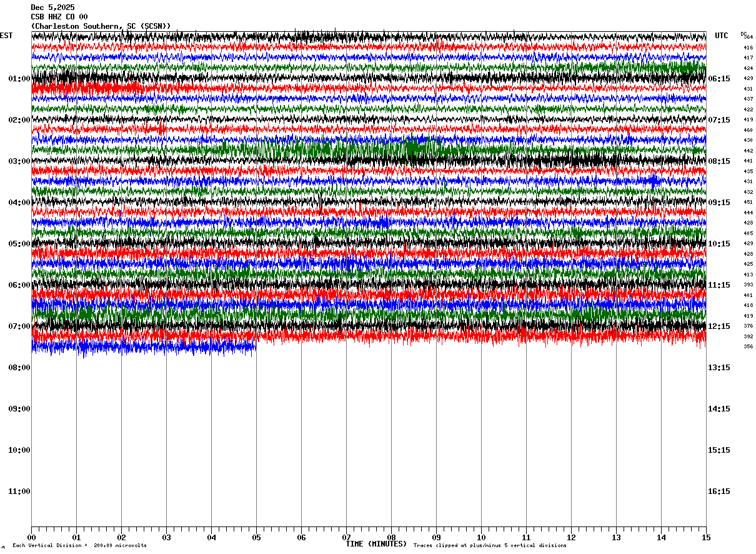This screenshot has width=756, height=554.
Task: Select the 10:00 EST hour label
Action: 19,450
